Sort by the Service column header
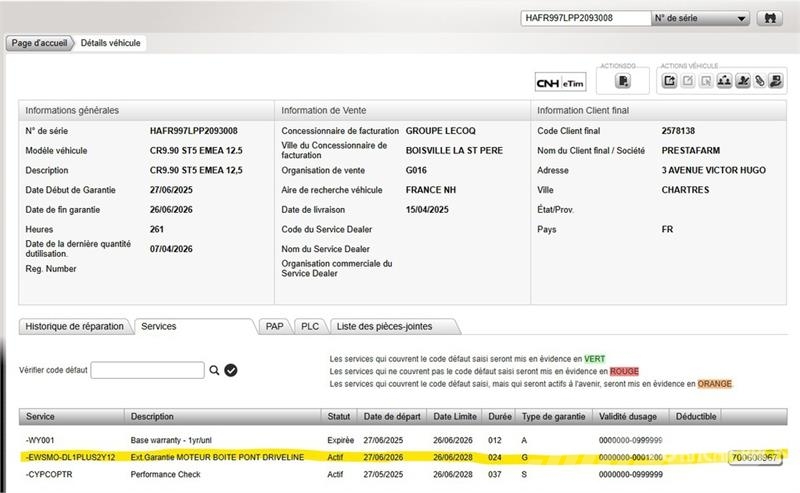The height and width of the screenshot is (493, 800). [x=71, y=416]
